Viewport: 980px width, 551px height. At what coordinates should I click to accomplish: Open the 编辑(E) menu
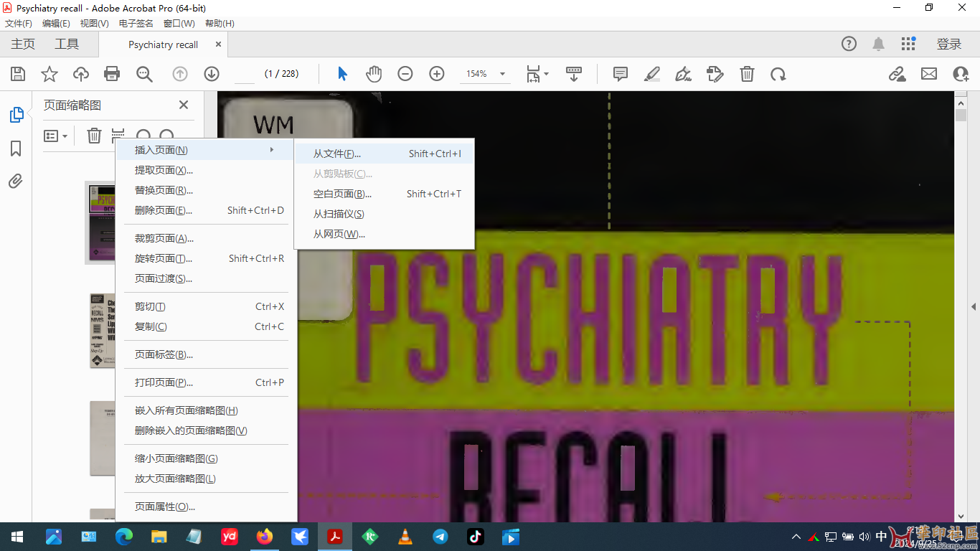tap(57, 23)
